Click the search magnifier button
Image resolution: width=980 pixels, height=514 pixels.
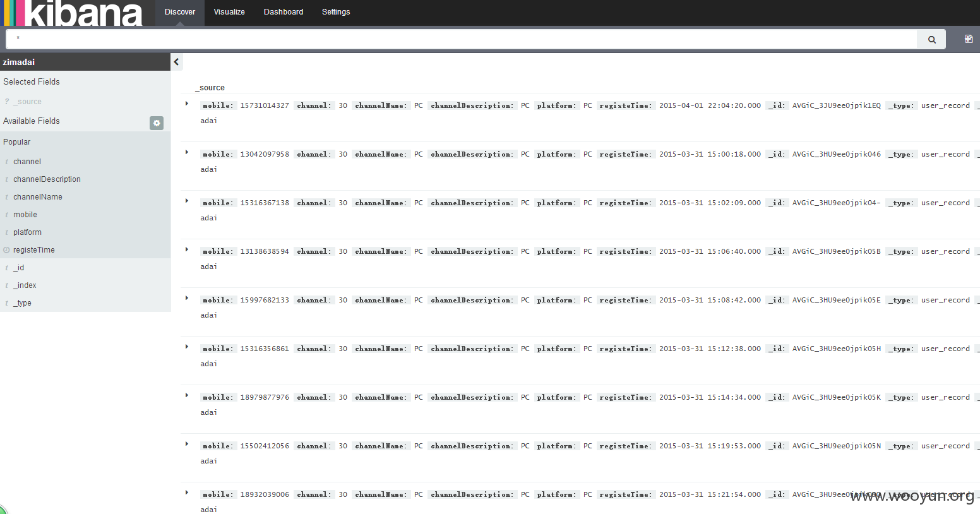(x=931, y=39)
